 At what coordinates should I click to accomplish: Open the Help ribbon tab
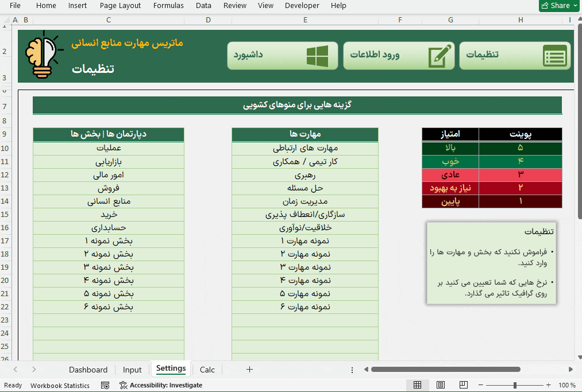point(338,6)
